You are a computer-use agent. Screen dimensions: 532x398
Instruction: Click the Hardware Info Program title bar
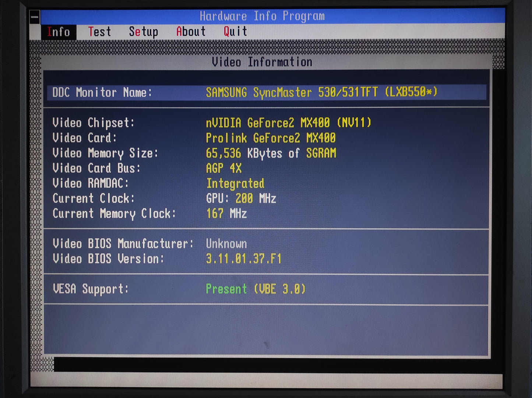click(262, 16)
